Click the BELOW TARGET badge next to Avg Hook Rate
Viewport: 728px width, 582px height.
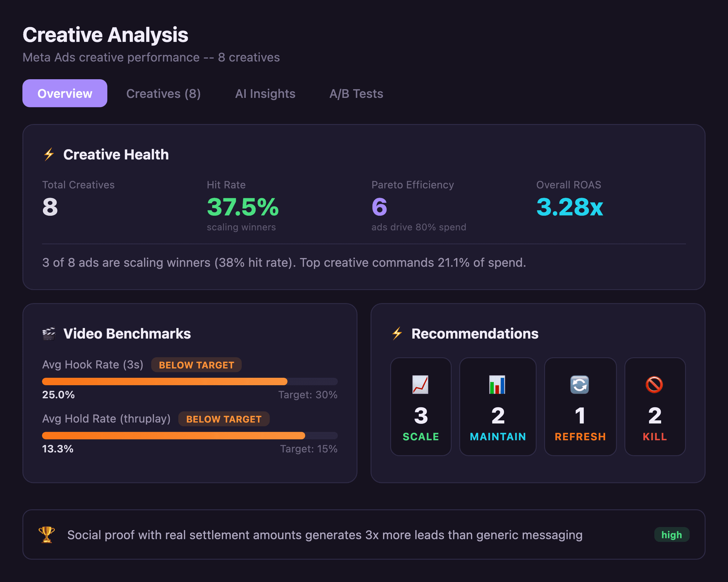196,365
